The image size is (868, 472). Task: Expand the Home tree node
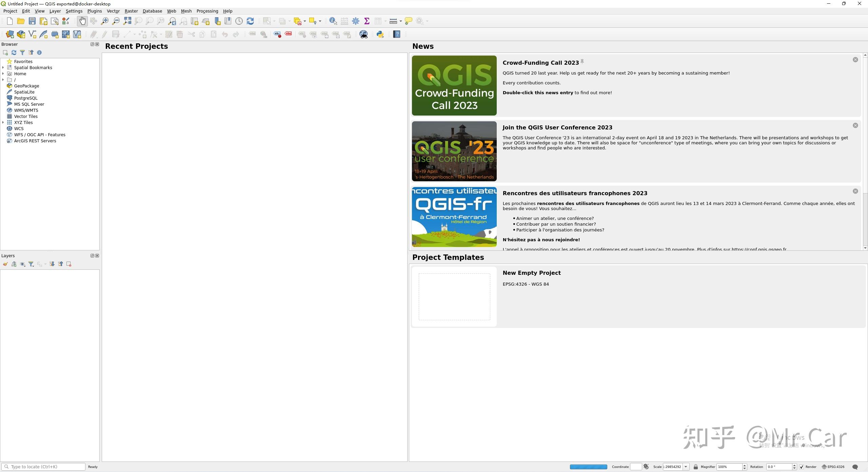pos(3,74)
